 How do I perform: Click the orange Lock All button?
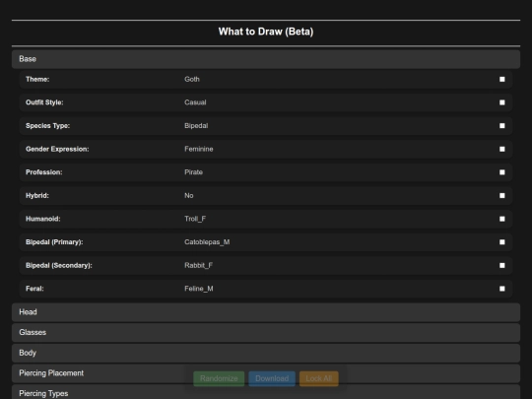(x=318, y=378)
